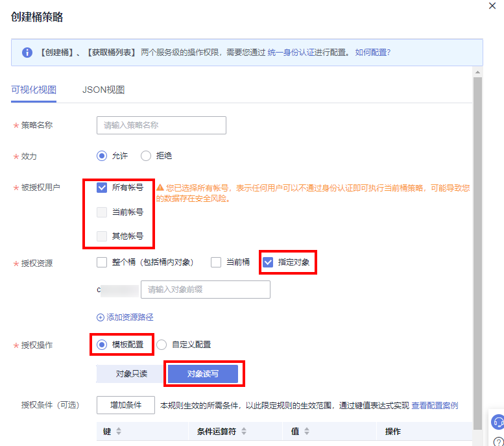
Task: Sort the table by 键 column
Action: pos(119,431)
